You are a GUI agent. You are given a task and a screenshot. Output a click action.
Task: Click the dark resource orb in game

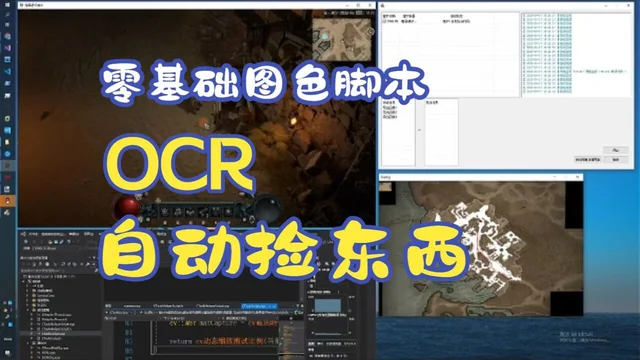tap(267, 208)
